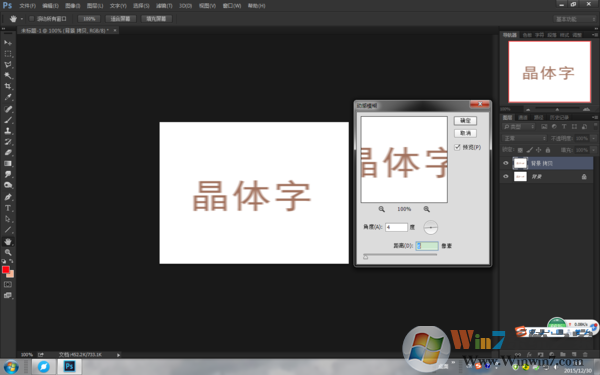Screen dimensions: 600x375
Task: Switch to the 历史记录 tab
Action: coord(559,117)
